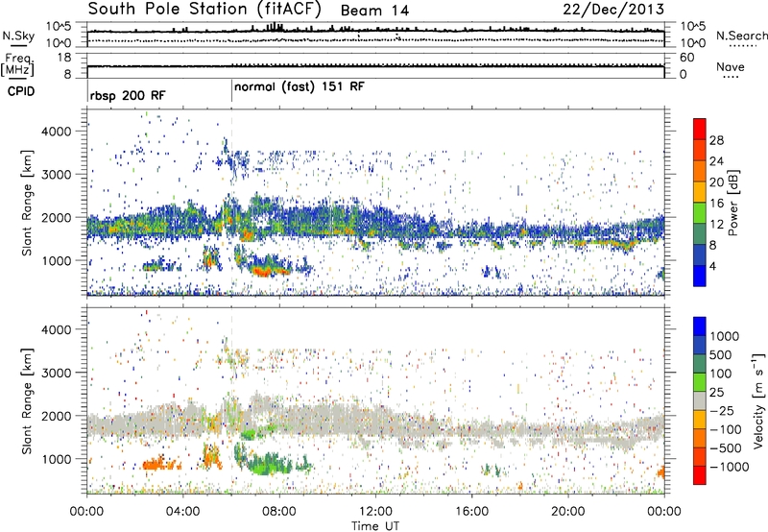Click the 'normal (fast) 151 RF' text
The height and width of the screenshot is (532, 768).
point(300,87)
